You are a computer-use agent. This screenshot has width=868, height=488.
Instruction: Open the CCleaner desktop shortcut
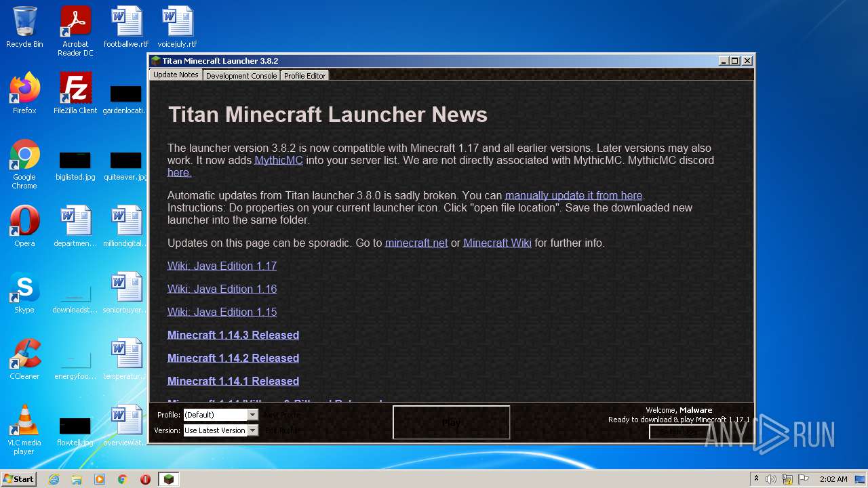(24, 359)
